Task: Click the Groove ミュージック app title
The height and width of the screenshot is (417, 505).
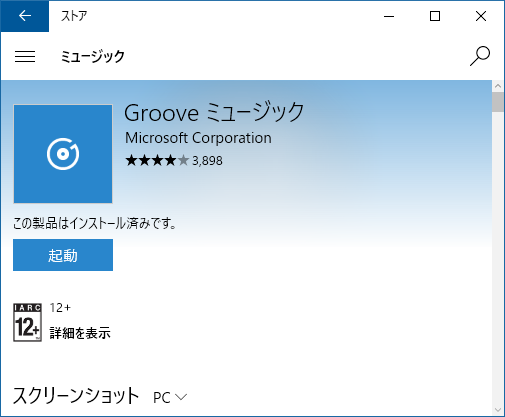Action: [x=214, y=112]
